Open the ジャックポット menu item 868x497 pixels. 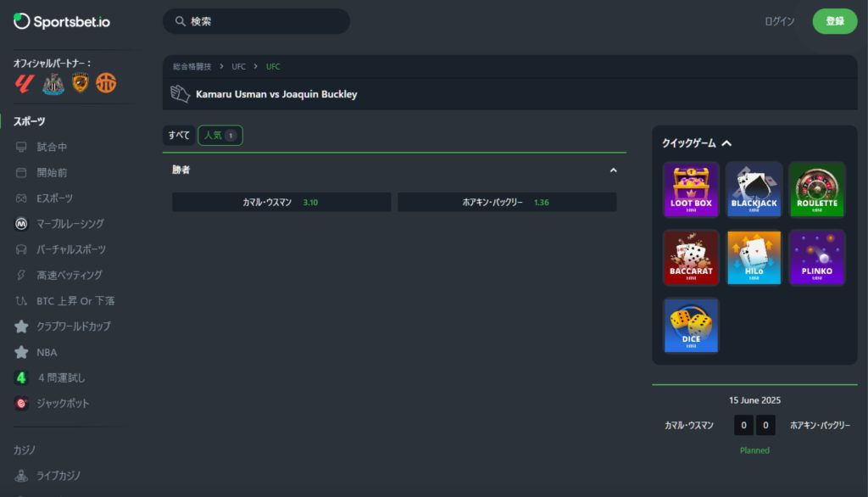click(x=63, y=404)
